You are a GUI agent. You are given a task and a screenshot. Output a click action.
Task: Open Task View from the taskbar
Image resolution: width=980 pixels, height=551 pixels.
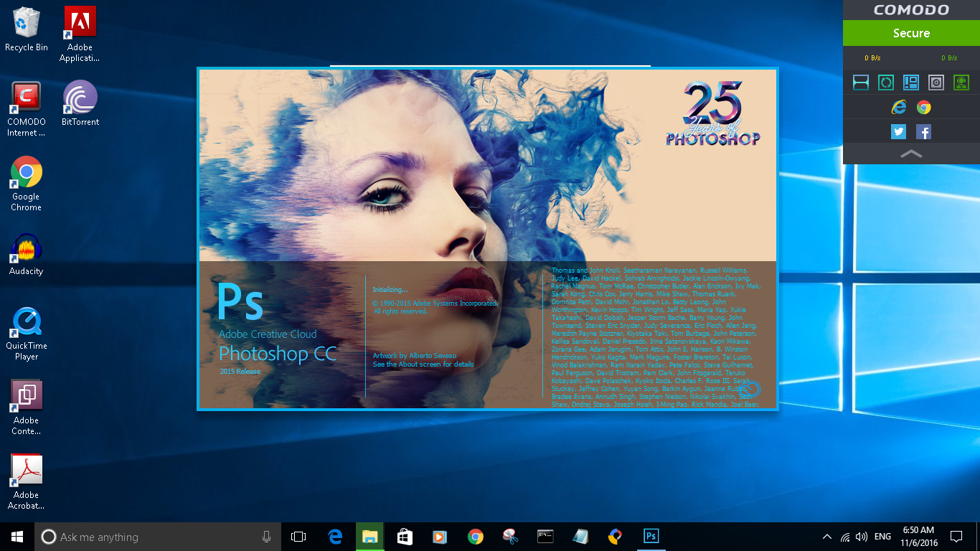tap(298, 537)
